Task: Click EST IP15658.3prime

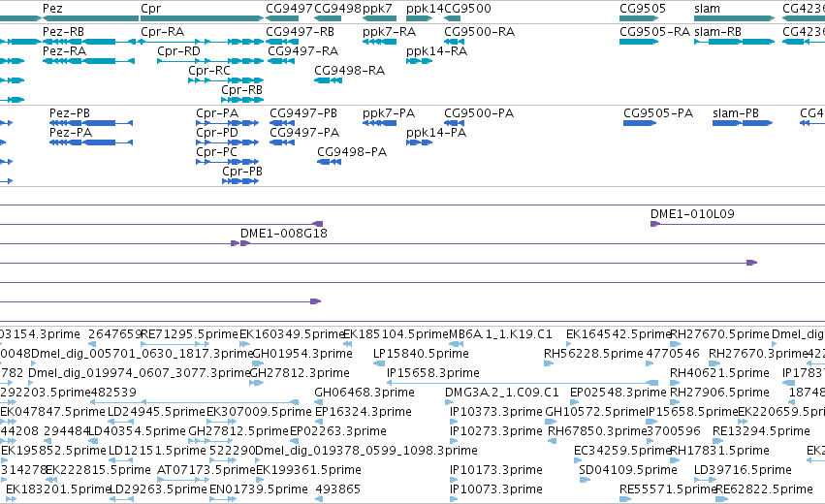Action: [x=433, y=373]
